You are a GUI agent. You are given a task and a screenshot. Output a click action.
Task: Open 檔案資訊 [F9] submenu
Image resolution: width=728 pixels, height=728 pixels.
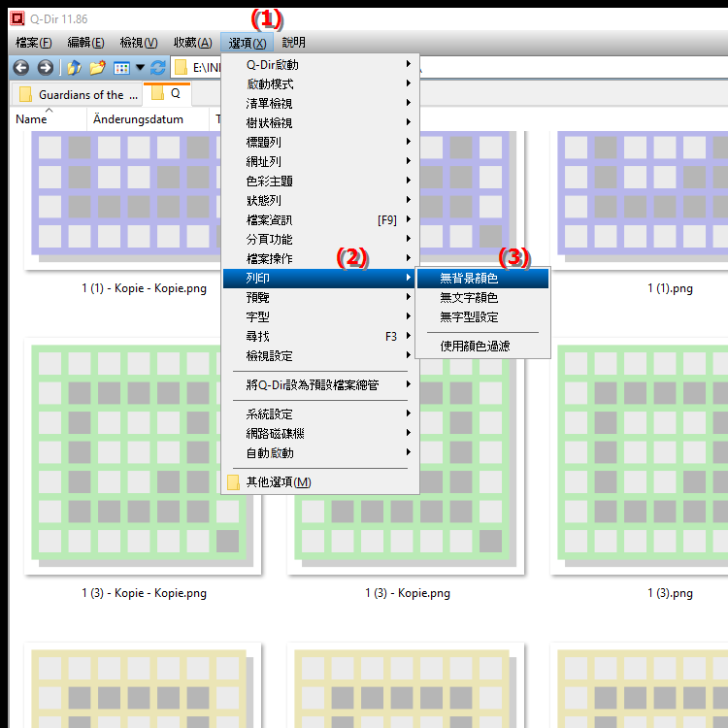pos(320,220)
